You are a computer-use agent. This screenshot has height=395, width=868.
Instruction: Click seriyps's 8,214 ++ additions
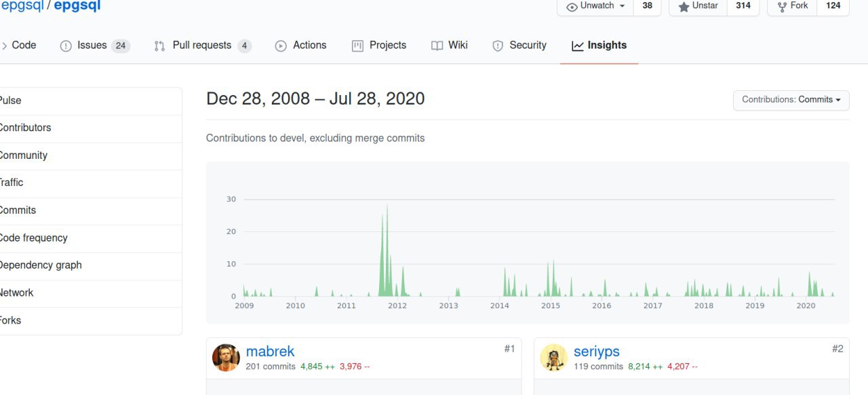[645, 366]
